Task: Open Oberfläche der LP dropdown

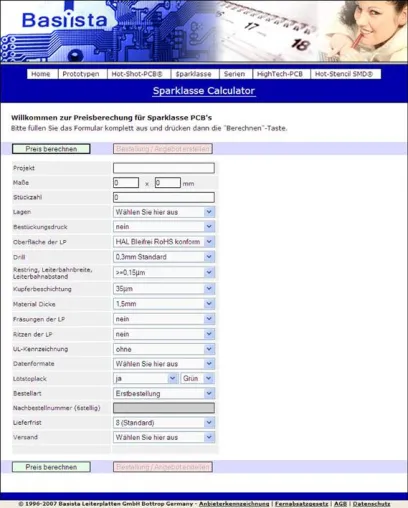Action: [164, 242]
